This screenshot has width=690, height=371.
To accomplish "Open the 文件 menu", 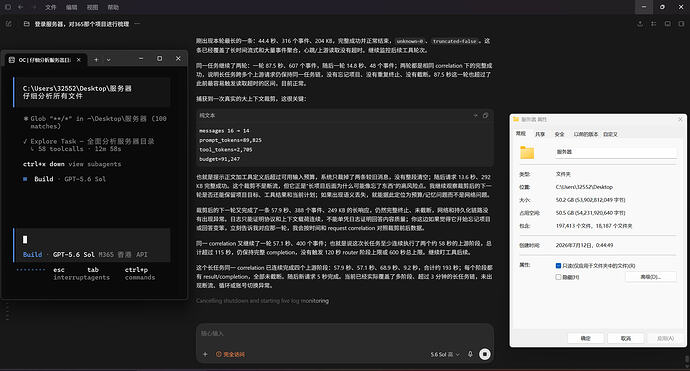I will 51,7.
